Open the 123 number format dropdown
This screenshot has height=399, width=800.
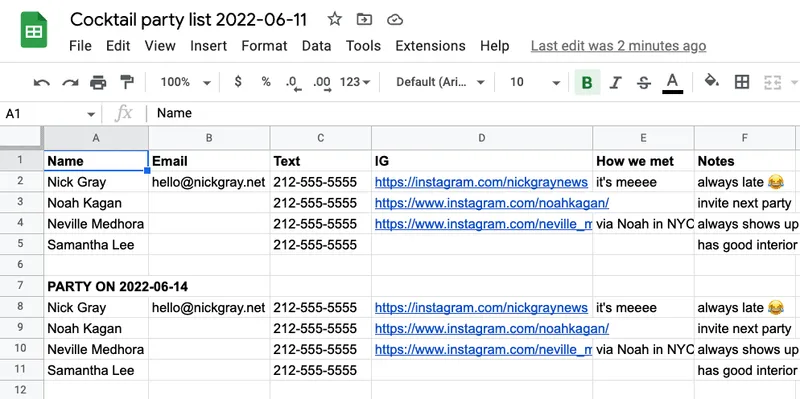coord(355,82)
